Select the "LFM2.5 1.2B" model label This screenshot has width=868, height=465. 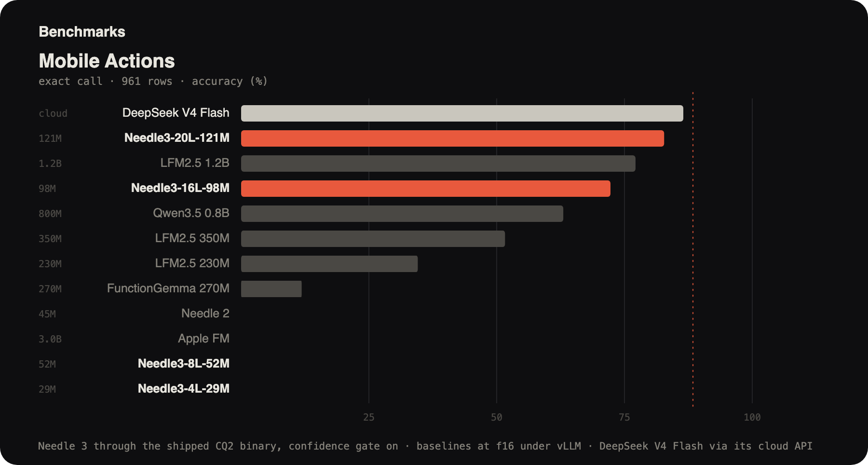(195, 163)
